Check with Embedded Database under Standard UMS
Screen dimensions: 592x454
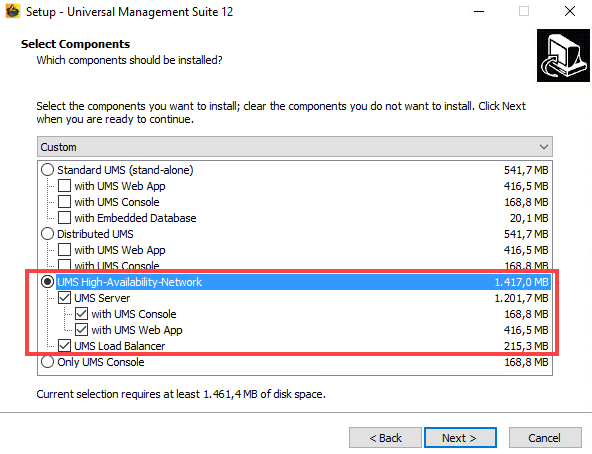pos(65,218)
